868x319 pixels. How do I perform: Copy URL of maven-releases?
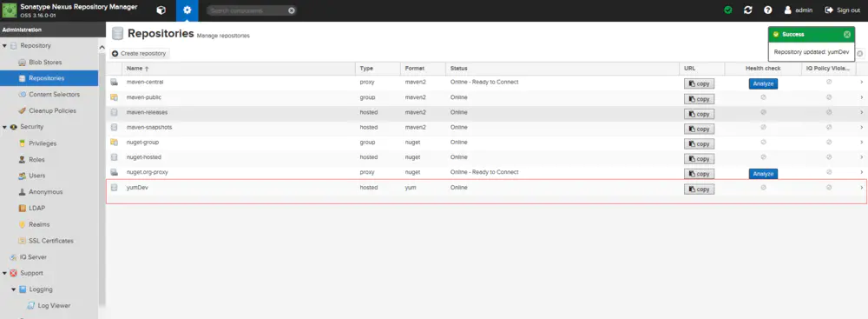(699, 114)
